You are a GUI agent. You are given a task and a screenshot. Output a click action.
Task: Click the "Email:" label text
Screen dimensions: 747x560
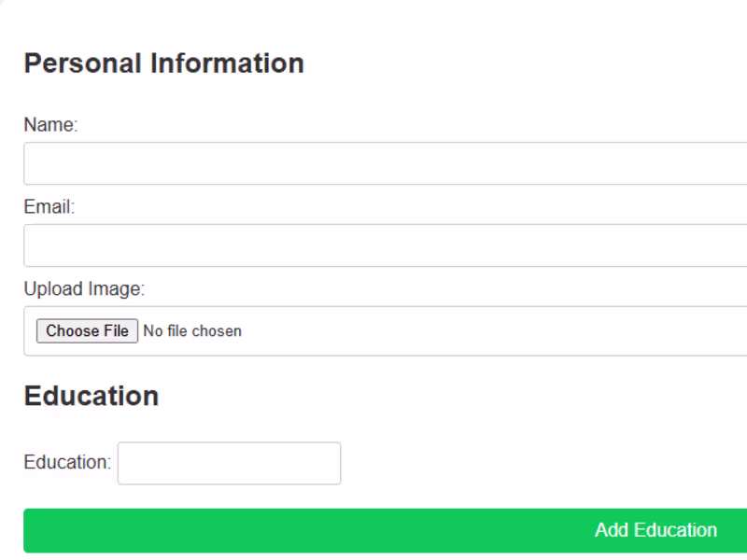coord(49,207)
